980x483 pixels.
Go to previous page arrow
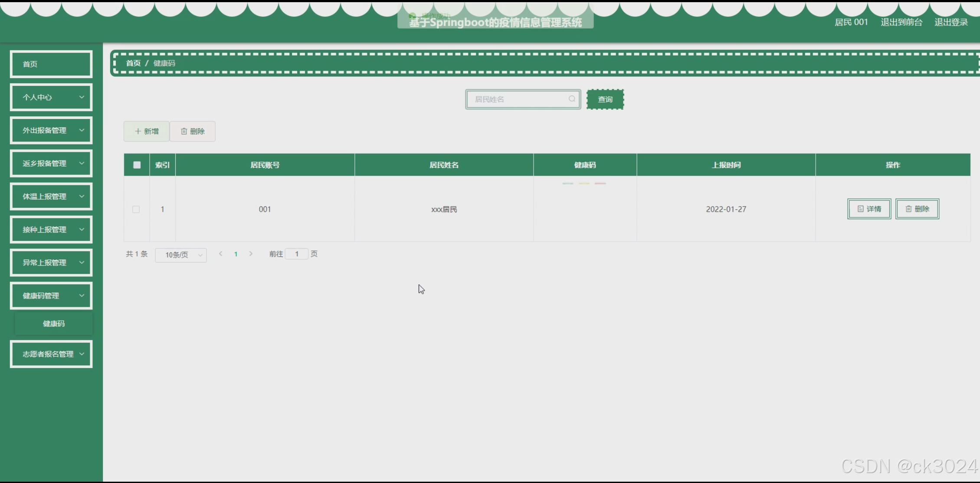(221, 254)
